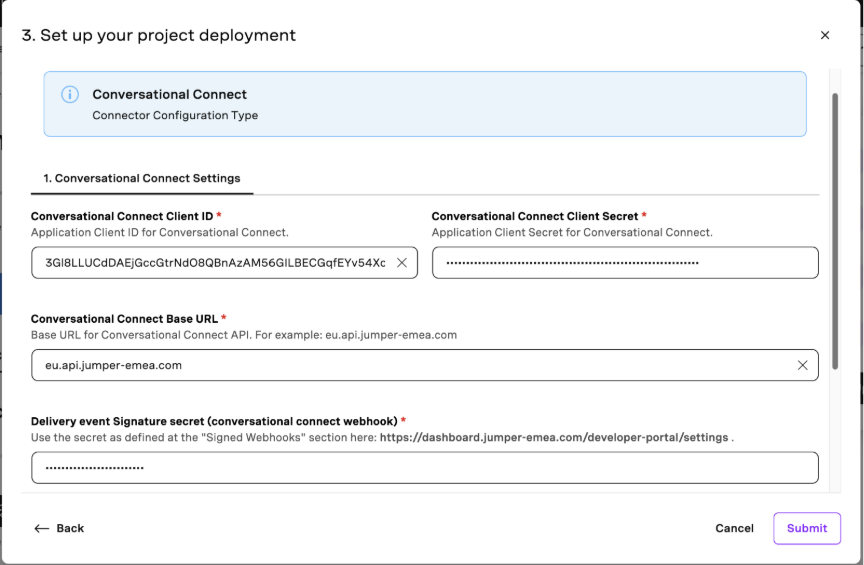Click the Back button label
The image size is (864, 565).
pos(70,529)
